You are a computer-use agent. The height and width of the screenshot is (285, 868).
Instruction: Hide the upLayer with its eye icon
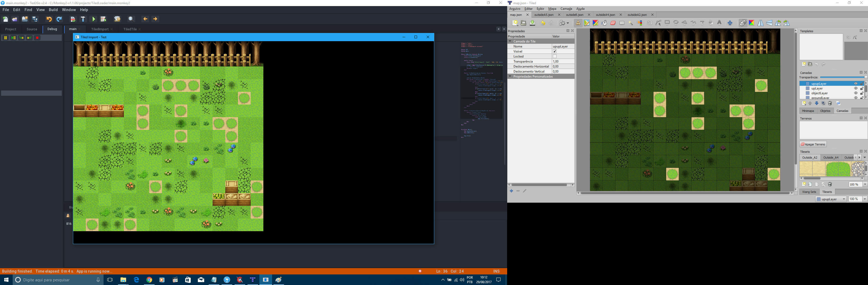click(856, 88)
